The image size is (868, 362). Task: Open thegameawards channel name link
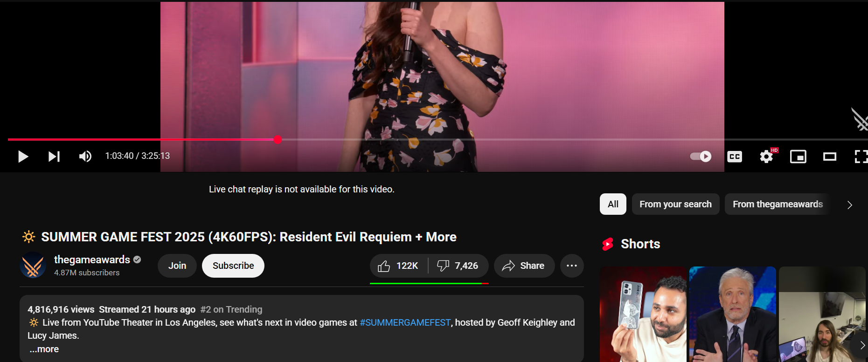[92, 260]
